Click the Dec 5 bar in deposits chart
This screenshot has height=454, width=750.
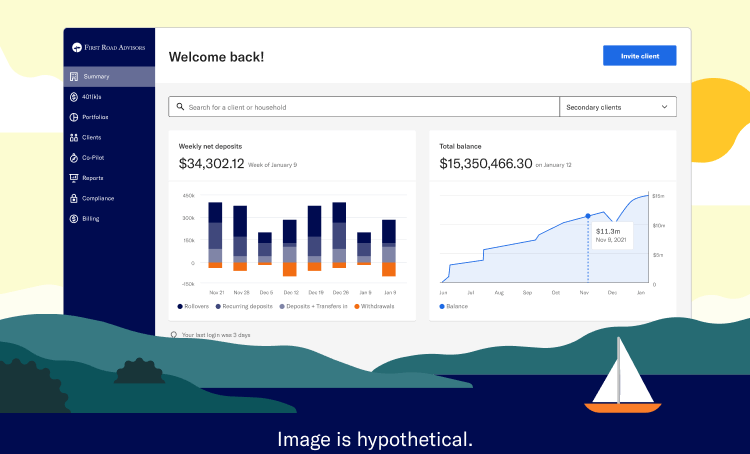pos(265,249)
